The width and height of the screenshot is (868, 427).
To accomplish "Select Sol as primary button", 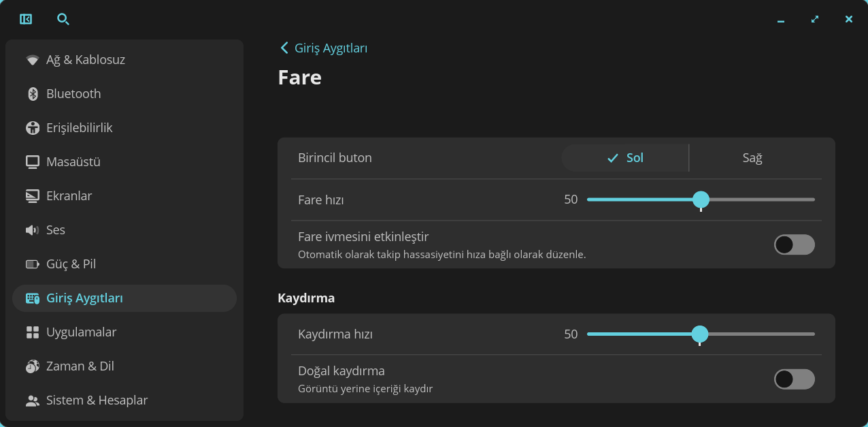I will [625, 158].
